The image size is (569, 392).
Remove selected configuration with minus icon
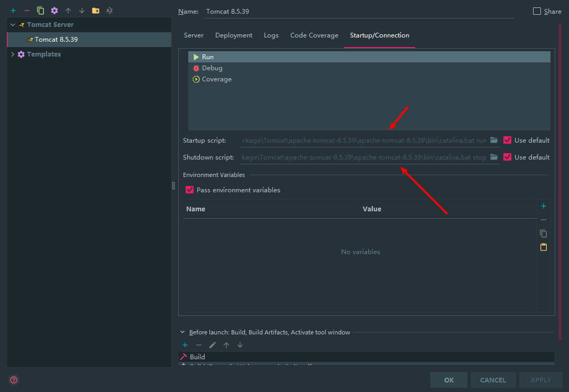(x=27, y=11)
